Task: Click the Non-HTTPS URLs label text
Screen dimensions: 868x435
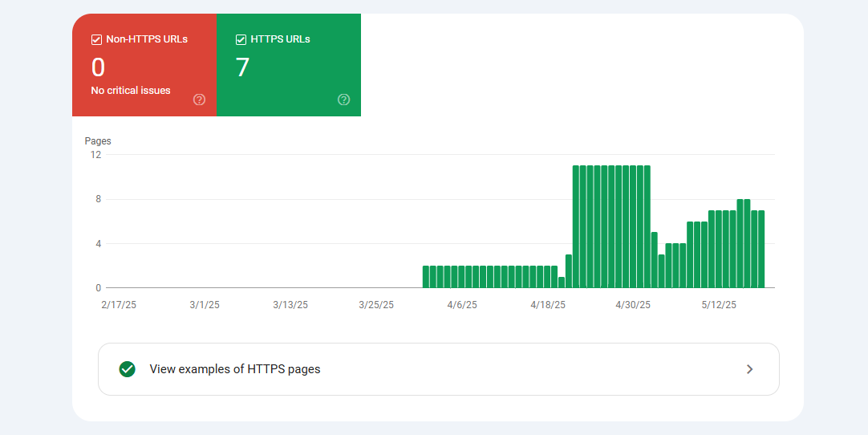Action: click(147, 39)
